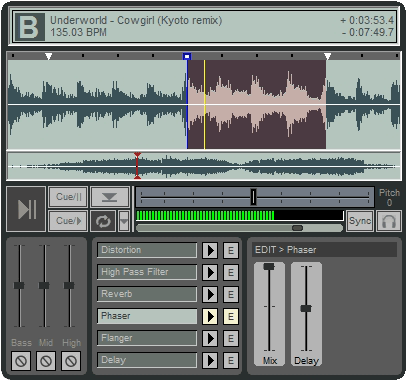Click the headphones monitor icon
Screen dimensions: 407x381
[x=389, y=221]
